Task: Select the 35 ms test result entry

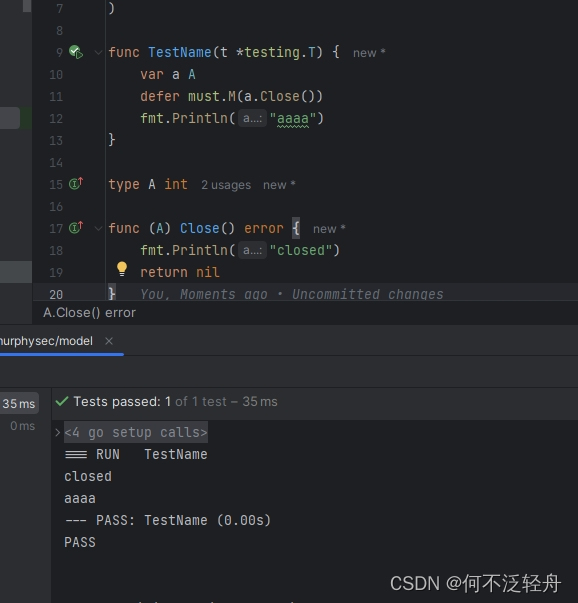Action: click(19, 403)
